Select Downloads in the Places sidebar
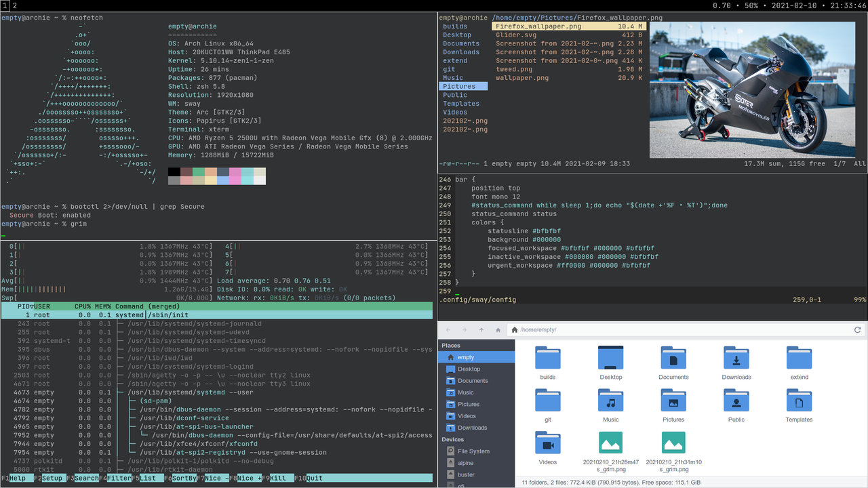This screenshot has width=868, height=488. click(x=476, y=428)
